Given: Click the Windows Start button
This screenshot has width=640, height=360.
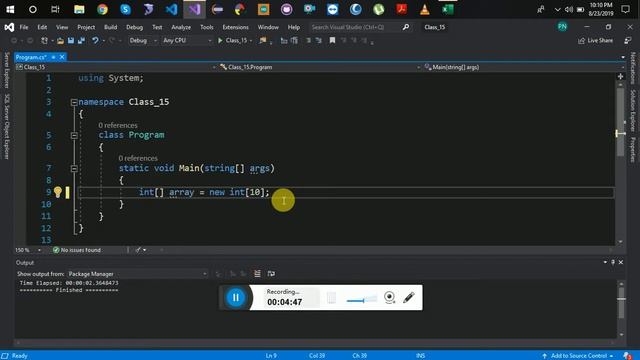Looking at the screenshot, I should 9,9.
